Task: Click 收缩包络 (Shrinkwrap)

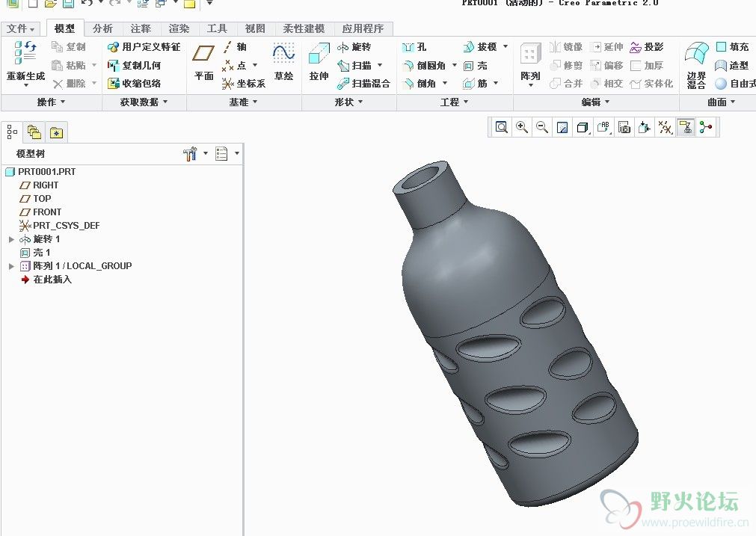Action: 135,84
